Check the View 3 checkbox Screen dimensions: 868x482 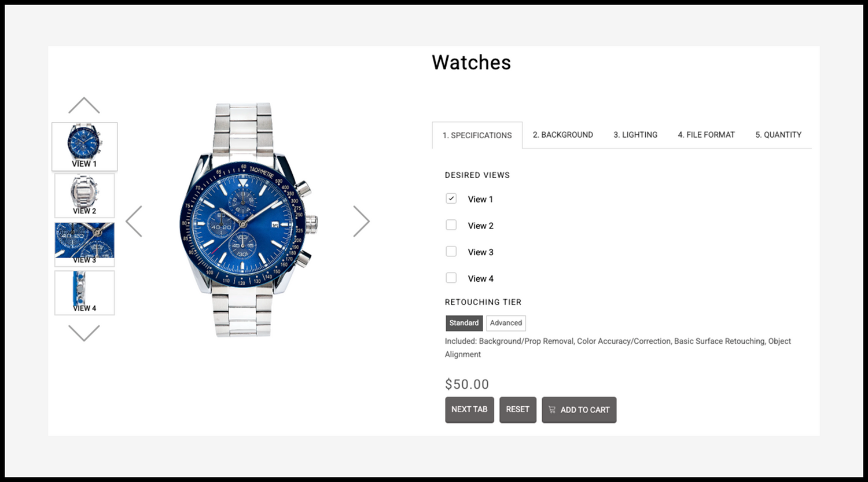(x=451, y=252)
